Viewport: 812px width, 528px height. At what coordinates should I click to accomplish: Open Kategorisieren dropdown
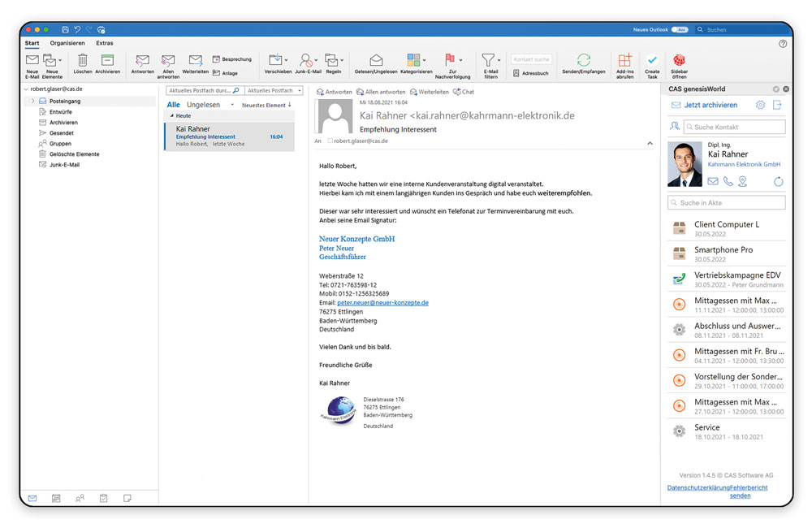pos(424,60)
